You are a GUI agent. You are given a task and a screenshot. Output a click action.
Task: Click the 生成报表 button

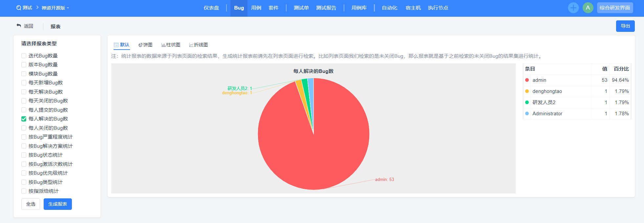coord(58,204)
